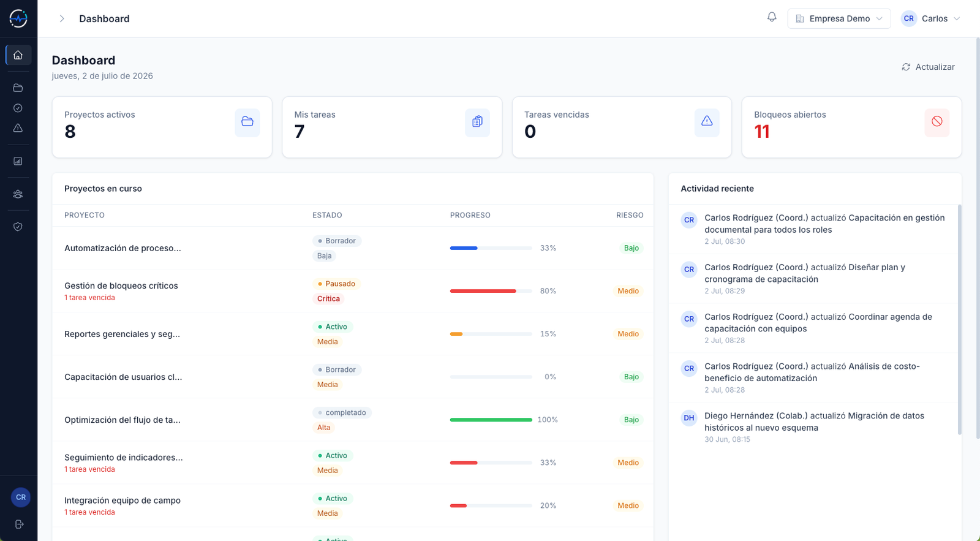Click overdue task note under Integración equipo
Image resolution: width=980 pixels, height=541 pixels.
point(89,512)
